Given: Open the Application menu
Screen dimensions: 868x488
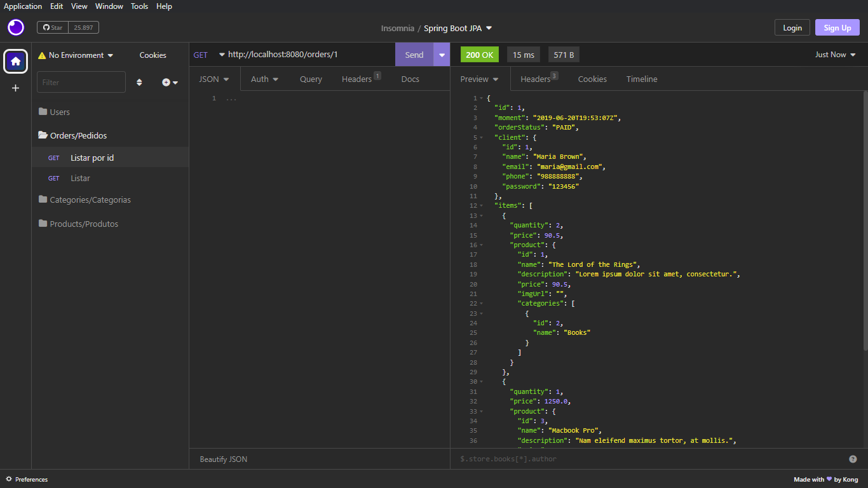Looking at the screenshot, I should (x=23, y=6).
